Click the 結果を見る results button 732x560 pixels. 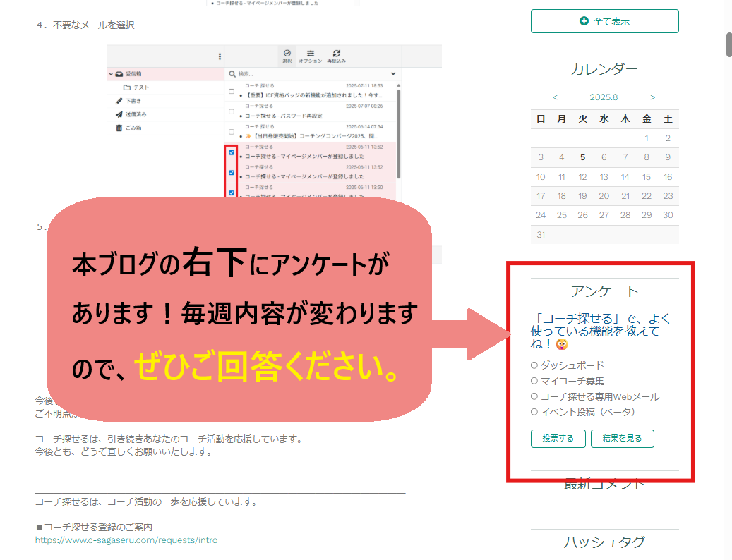coord(623,438)
